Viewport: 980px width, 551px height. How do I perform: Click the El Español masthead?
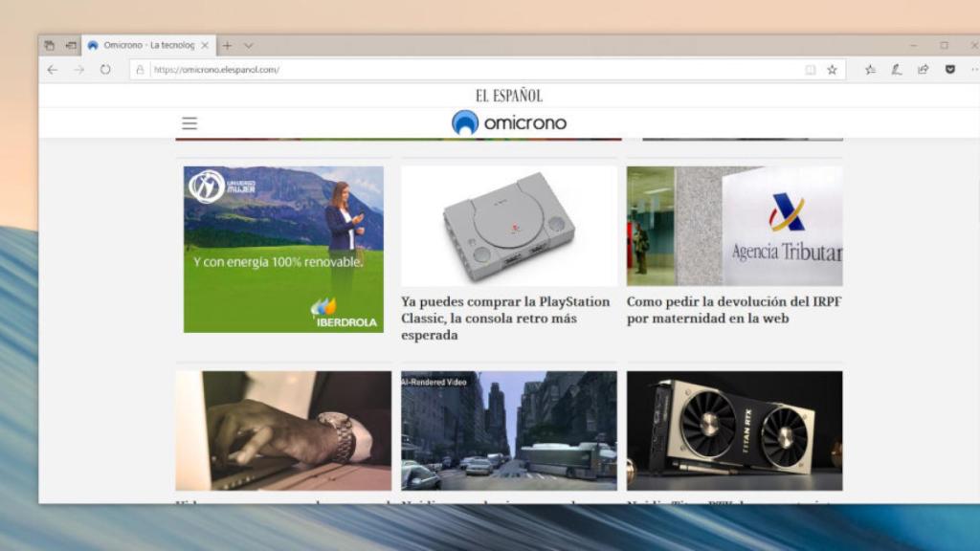pyautogui.click(x=507, y=95)
